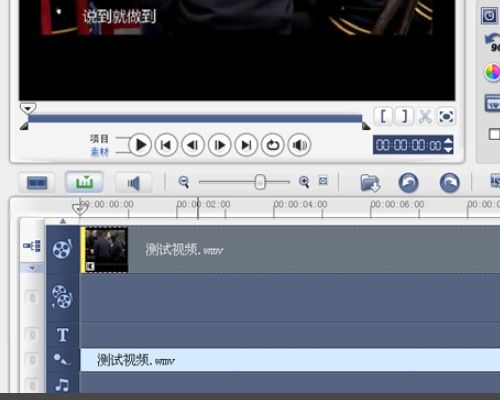Rotate the video 90 degrees
500x400 pixels.
(493, 42)
